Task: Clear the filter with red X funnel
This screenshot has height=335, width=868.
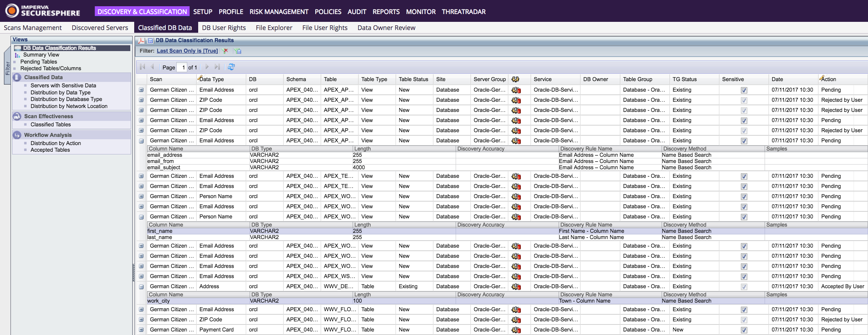Action: pos(225,51)
